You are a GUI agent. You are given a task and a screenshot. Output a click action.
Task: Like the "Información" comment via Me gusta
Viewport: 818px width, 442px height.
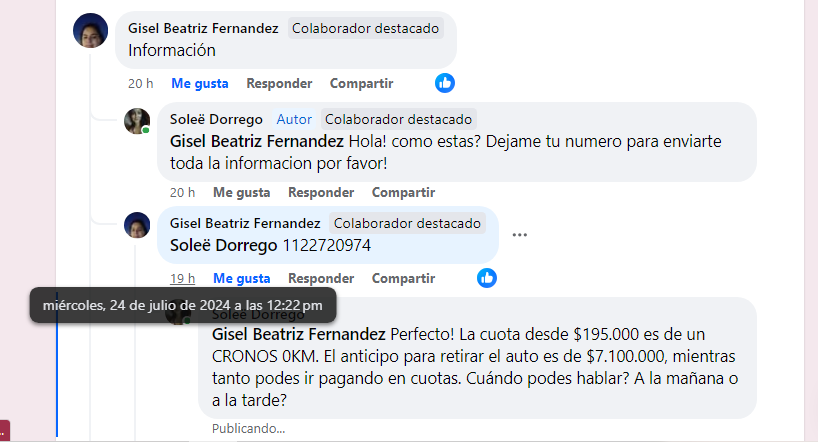[200, 84]
